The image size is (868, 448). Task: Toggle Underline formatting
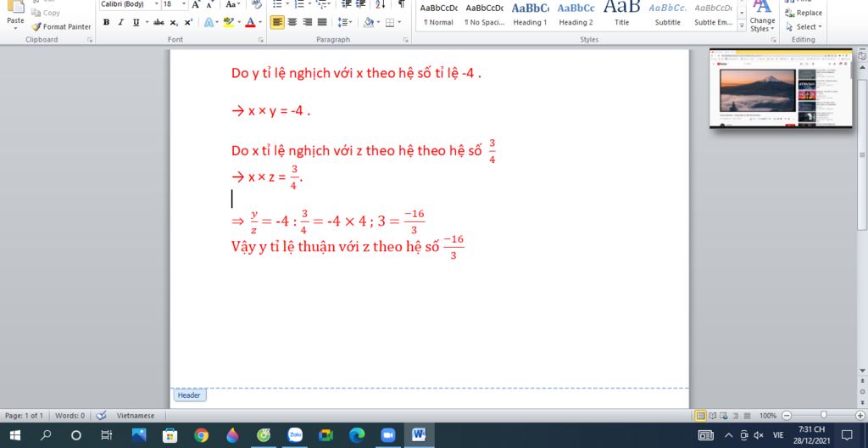tap(136, 23)
